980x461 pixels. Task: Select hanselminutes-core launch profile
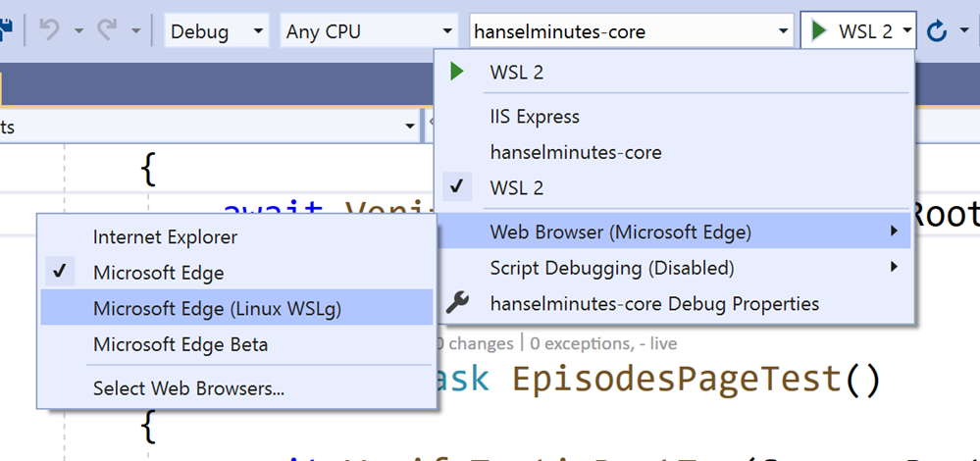click(675, 152)
